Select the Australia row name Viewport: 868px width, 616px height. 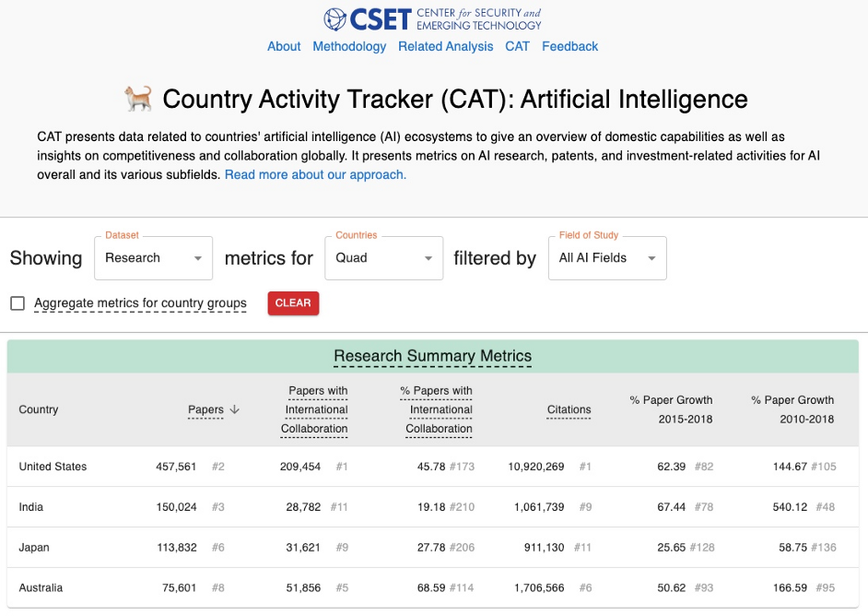click(41, 587)
